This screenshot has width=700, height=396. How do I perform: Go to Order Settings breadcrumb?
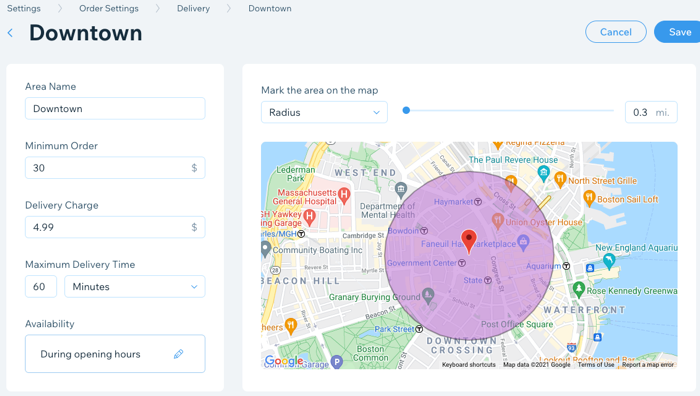click(109, 8)
